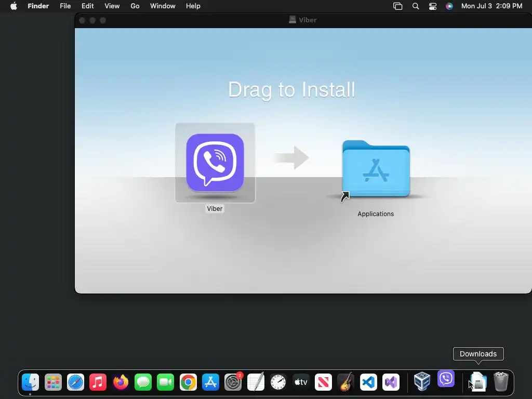The height and width of the screenshot is (399, 532).
Task: Open the Music app in the dock
Action: click(98, 382)
